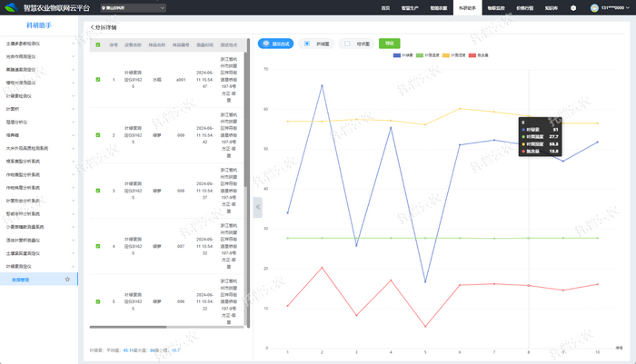The image size is (636, 364).
Task: Collapse the table panel with double-arrow
Action: [x=257, y=207]
